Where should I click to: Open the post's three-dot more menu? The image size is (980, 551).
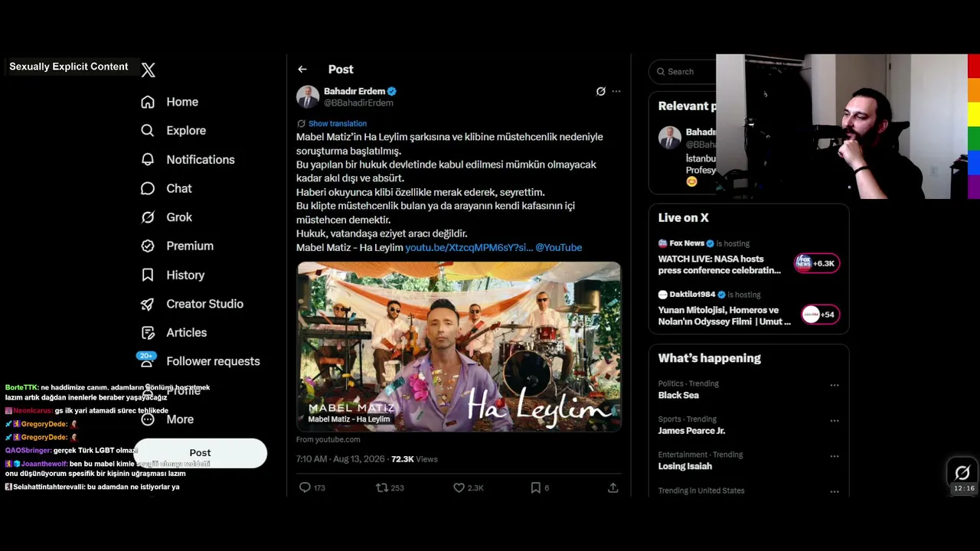coord(616,91)
